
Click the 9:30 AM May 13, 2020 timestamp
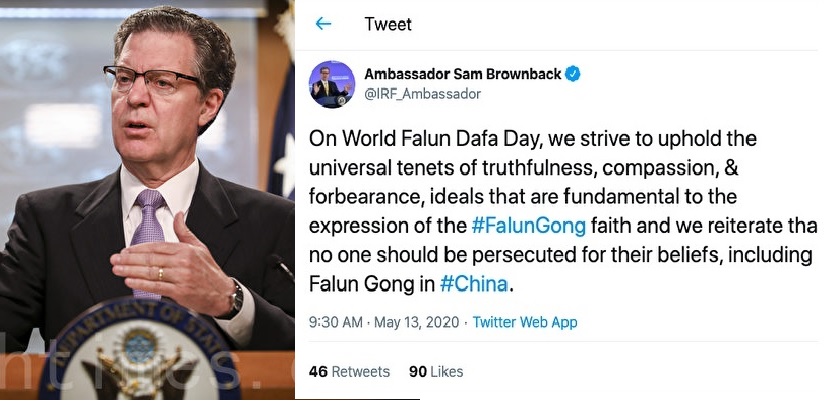tap(384, 323)
